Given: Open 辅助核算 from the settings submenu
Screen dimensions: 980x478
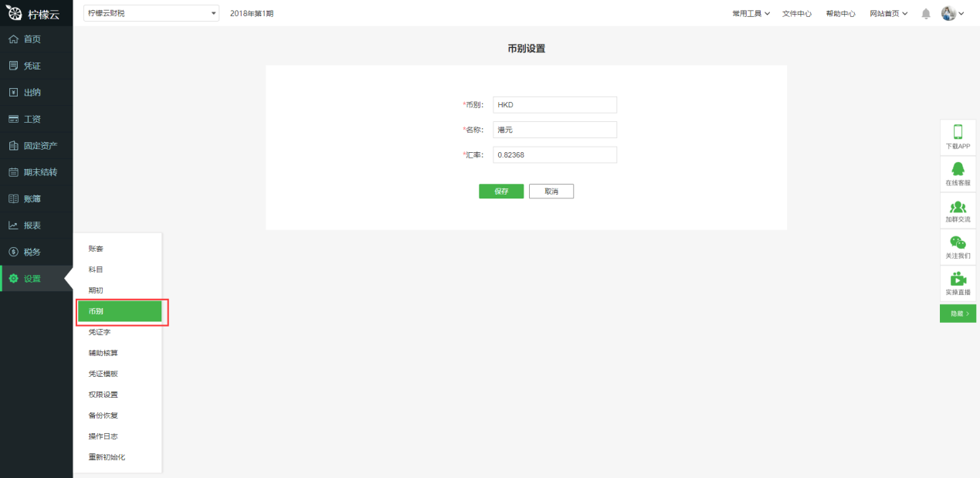Looking at the screenshot, I should (x=103, y=353).
